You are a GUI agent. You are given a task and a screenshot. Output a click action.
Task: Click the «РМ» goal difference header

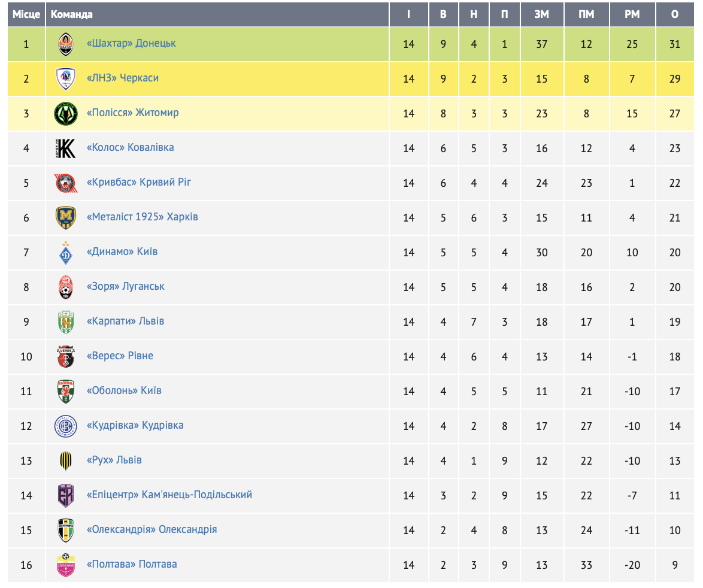coord(632,14)
